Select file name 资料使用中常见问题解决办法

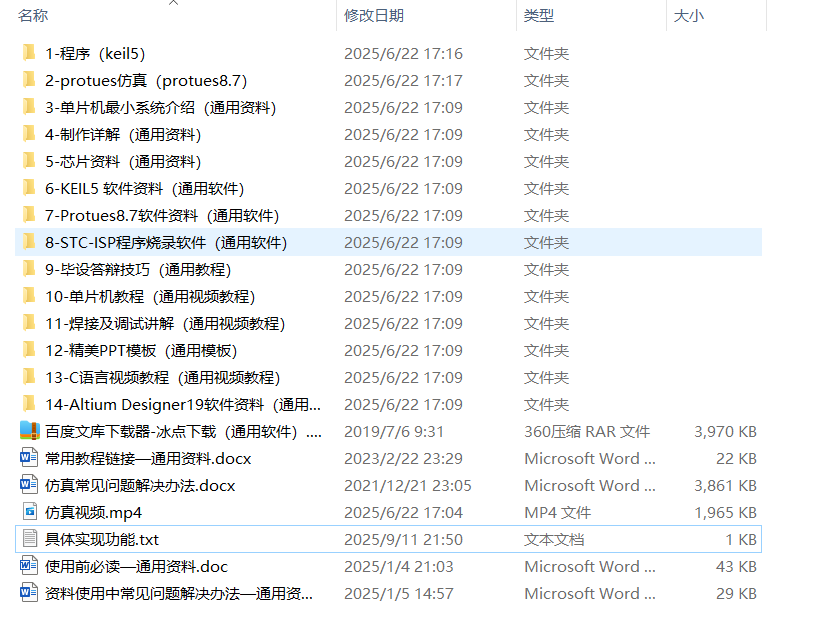pyautogui.click(x=179, y=594)
